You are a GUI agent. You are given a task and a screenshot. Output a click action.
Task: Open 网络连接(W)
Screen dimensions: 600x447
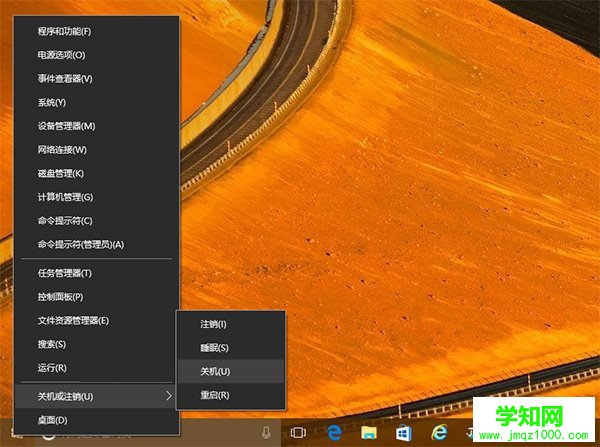[96, 150]
